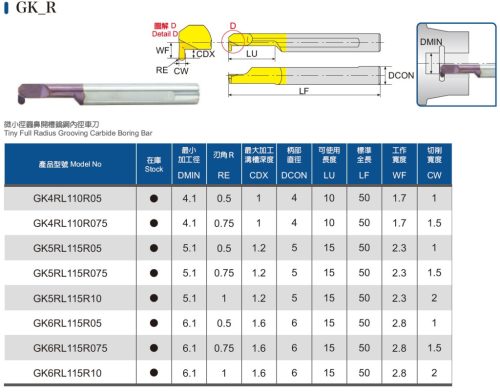Select the yellow Detail D tip drawing
Screen dimensions: 500x392
[195, 43]
